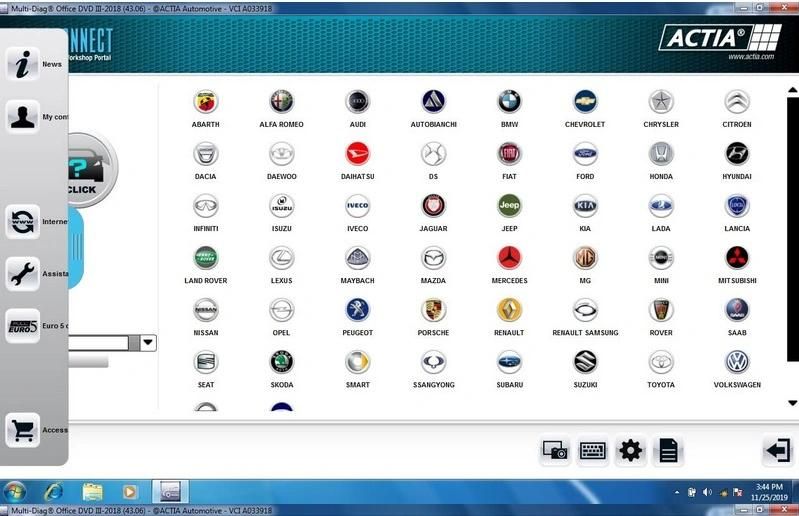
Task: Open Assistance wrench sidebar button
Action: tap(22, 274)
